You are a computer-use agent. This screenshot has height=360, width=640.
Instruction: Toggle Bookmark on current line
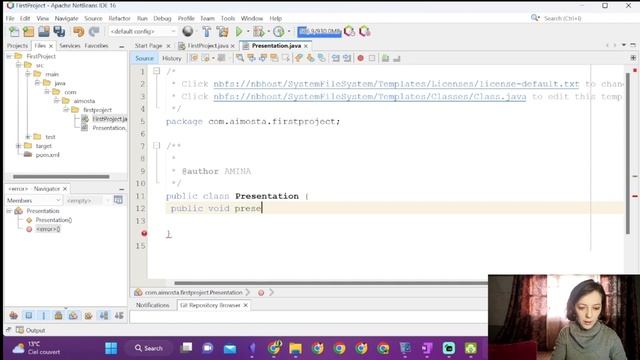click(x=322, y=58)
